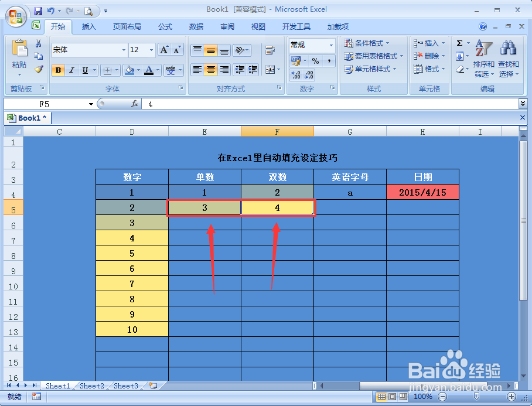The height and width of the screenshot is (406, 532).
Task: Click the zoom out minus button
Action: pyautogui.click(x=442, y=396)
